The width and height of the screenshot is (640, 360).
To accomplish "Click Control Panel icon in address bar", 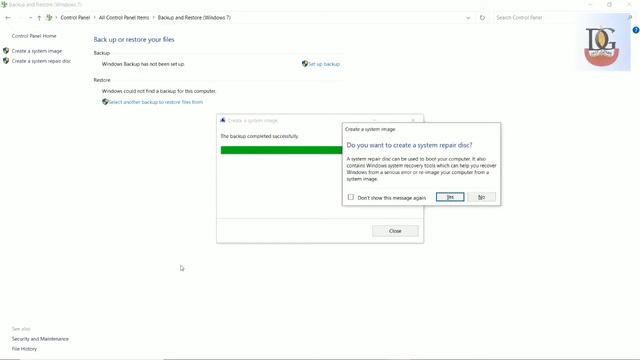I will pyautogui.click(x=49, y=17).
